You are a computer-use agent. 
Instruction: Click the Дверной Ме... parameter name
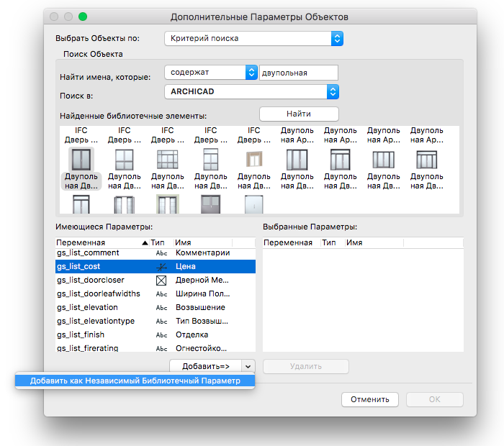pos(202,281)
